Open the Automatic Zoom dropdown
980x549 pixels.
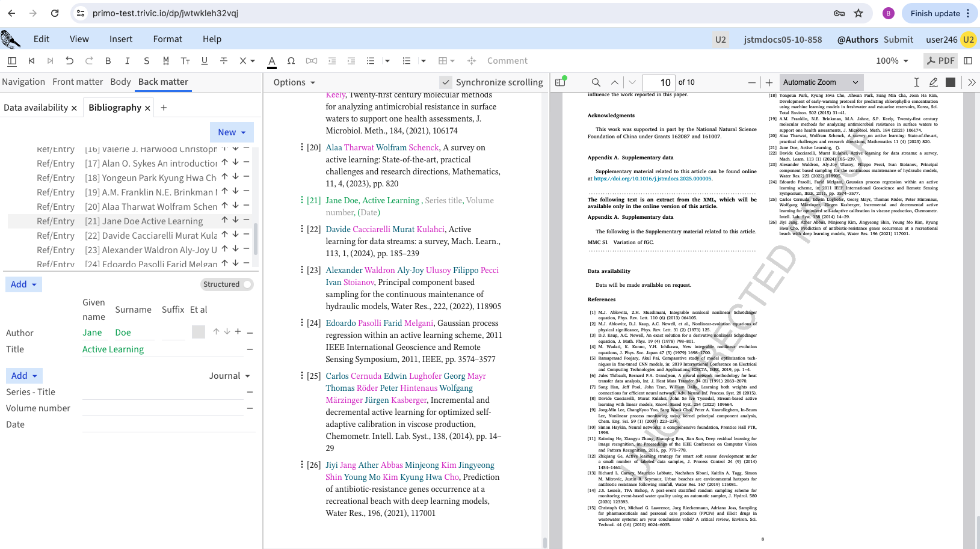pyautogui.click(x=820, y=82)
